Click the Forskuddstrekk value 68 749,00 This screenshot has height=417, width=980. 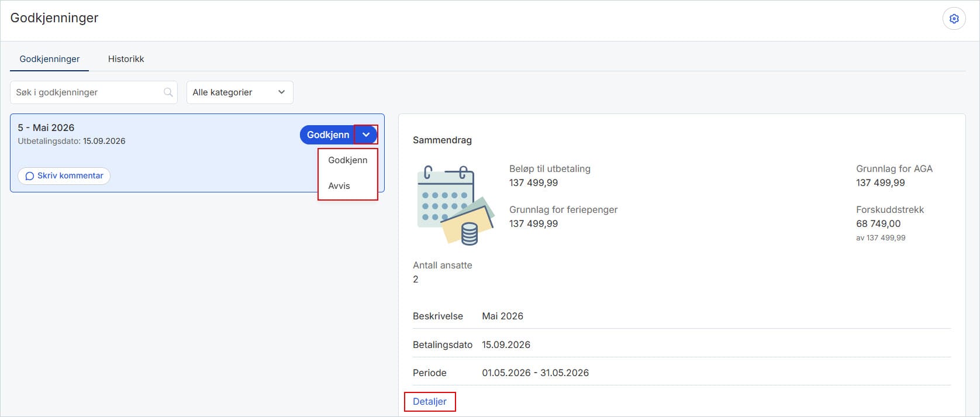[x=878, y=223]
